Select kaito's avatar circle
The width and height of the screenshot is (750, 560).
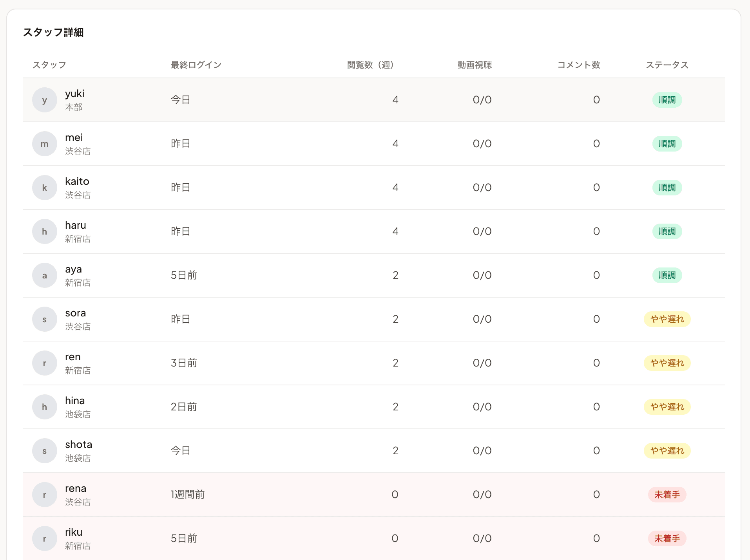[x=45, y=188]
